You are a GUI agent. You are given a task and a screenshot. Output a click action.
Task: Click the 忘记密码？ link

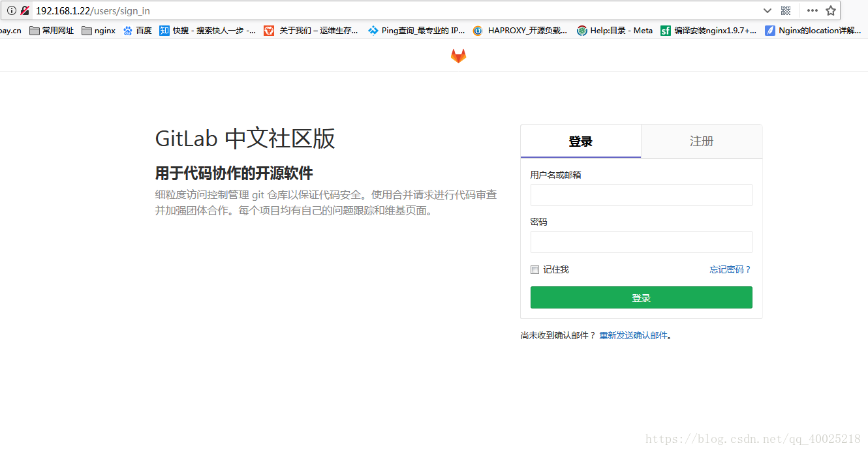(730, 269)
